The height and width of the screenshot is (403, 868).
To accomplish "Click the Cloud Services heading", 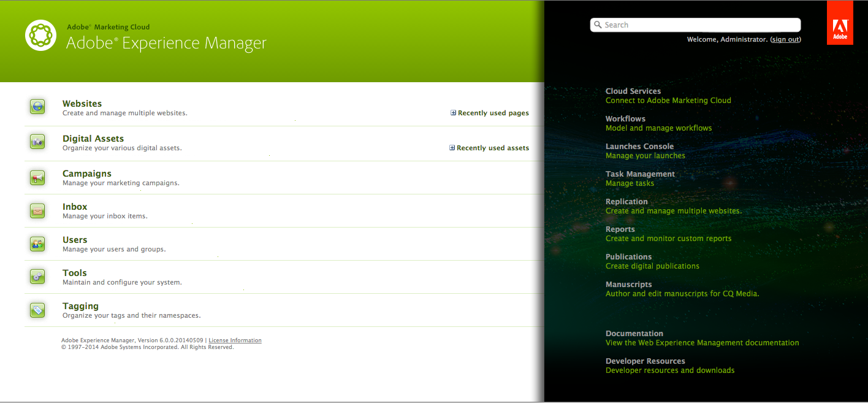I will [633, 91].
